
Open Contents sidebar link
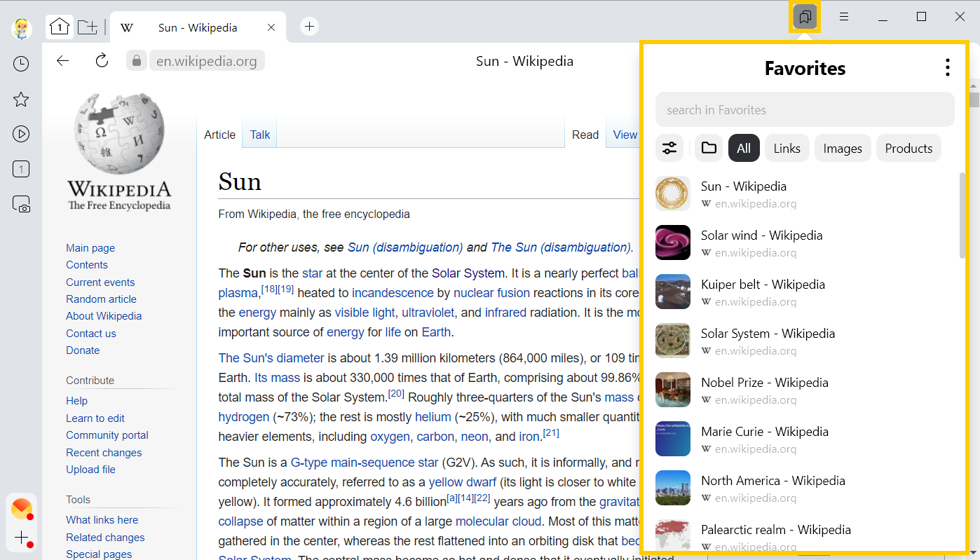tap(87, 264)
